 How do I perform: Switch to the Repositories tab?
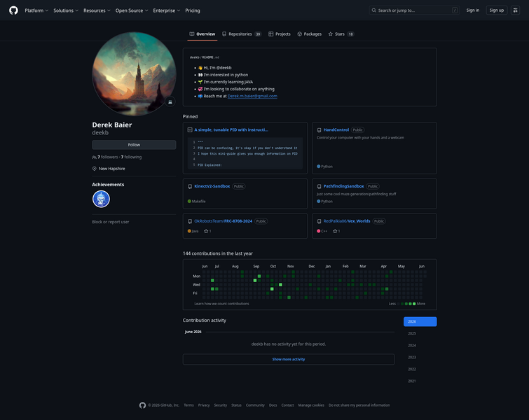(242, 34)
